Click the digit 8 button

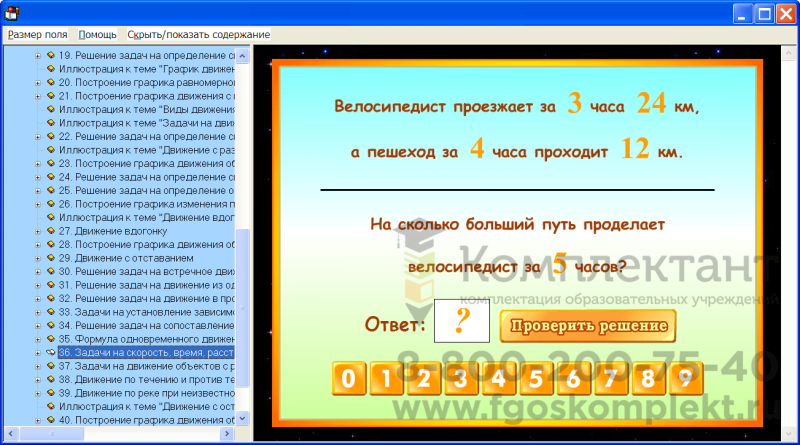click(648, 379)
